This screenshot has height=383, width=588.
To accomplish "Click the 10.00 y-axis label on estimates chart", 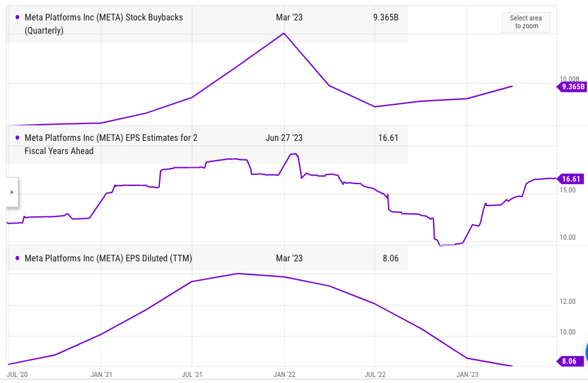I will [568, 237].
